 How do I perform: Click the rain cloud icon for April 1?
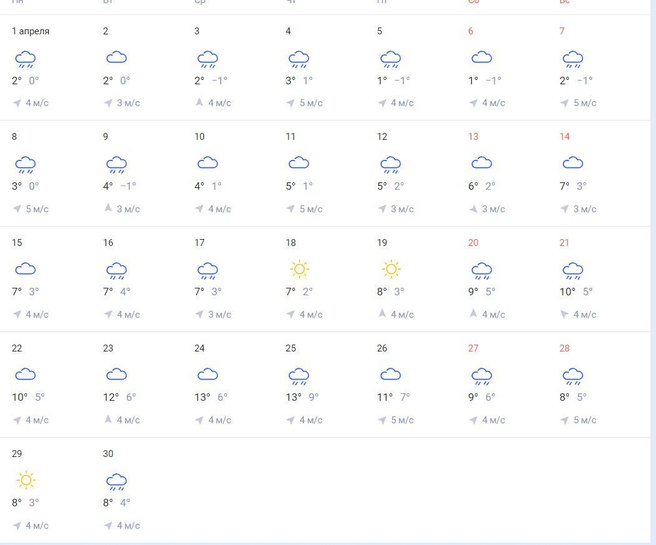[25, 59]
